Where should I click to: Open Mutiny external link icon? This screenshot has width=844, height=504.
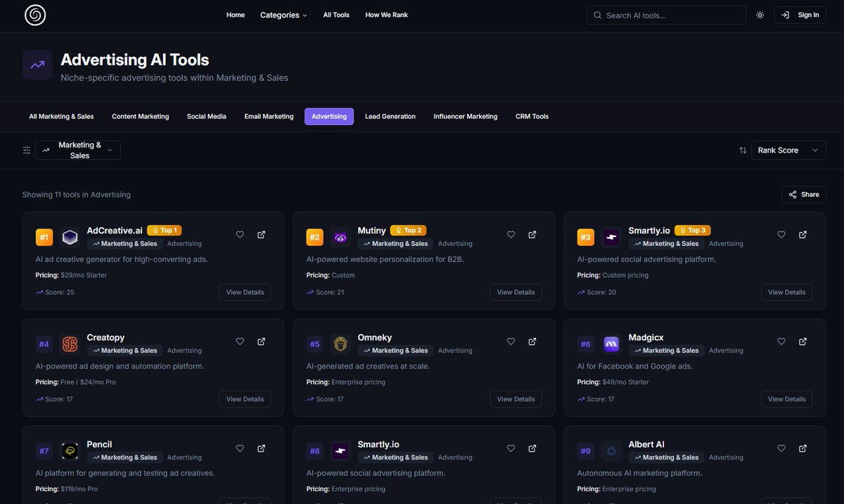pyautogui.click(x=532, y=235)
